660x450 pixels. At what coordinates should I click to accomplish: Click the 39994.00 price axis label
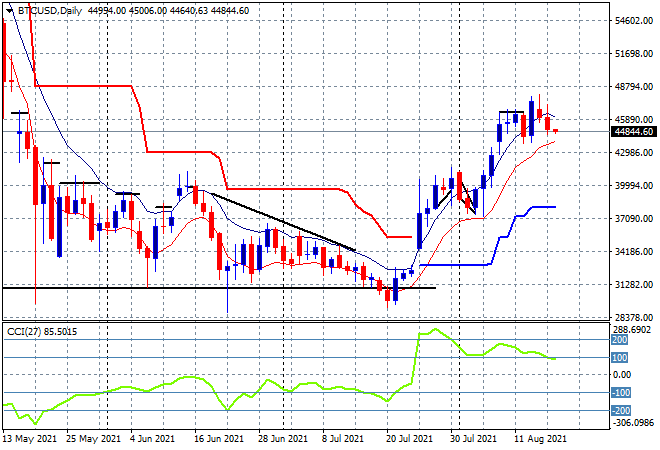pos(633,186)
